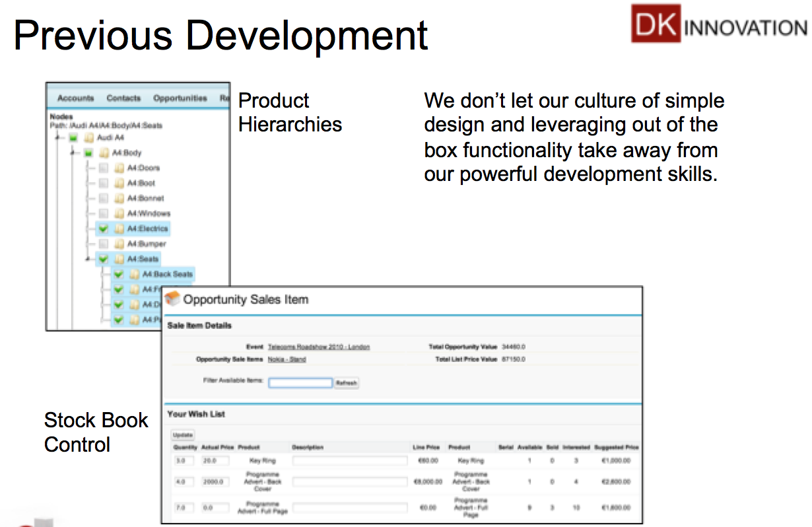Check the A4:Doors checkbox
The width and height of the screenshot is (812, 527).
[104, 168]
